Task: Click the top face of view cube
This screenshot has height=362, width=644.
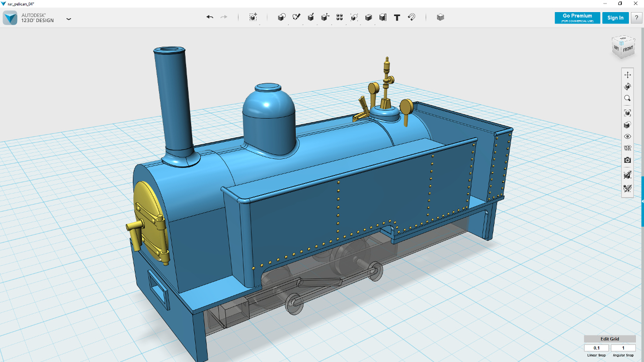Action: 623,39
